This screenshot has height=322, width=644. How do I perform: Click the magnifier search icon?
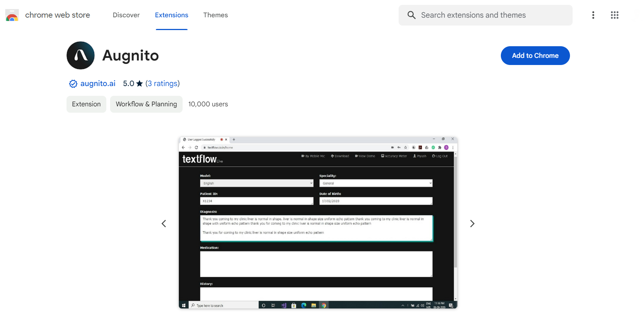(411, 15)
